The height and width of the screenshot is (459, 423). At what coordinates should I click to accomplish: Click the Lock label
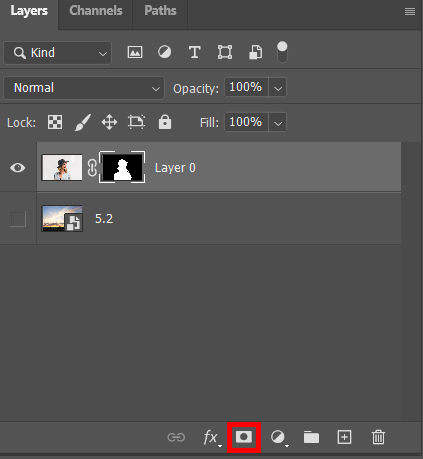click(21, 123)
